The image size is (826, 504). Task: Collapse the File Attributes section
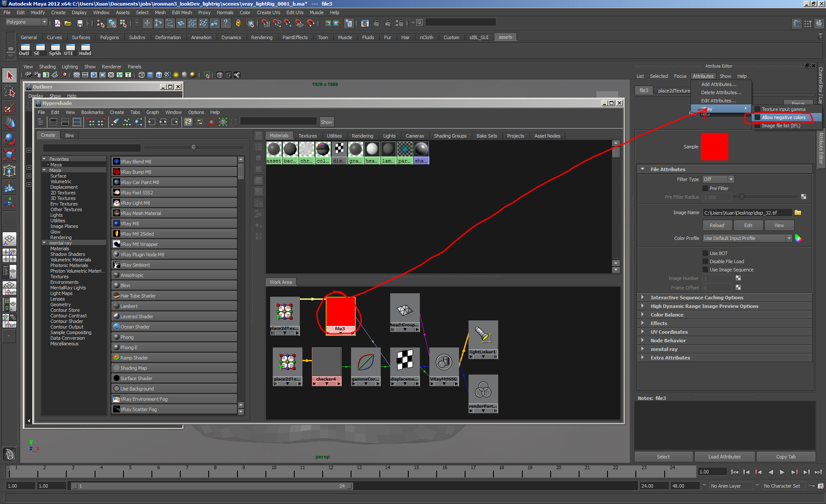point(642,169)
